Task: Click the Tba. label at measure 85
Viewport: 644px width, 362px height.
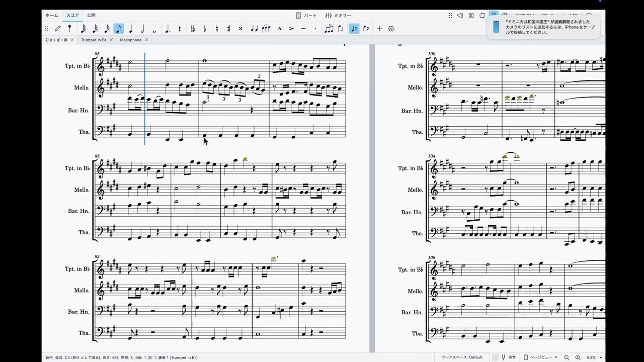Action: 84,132
